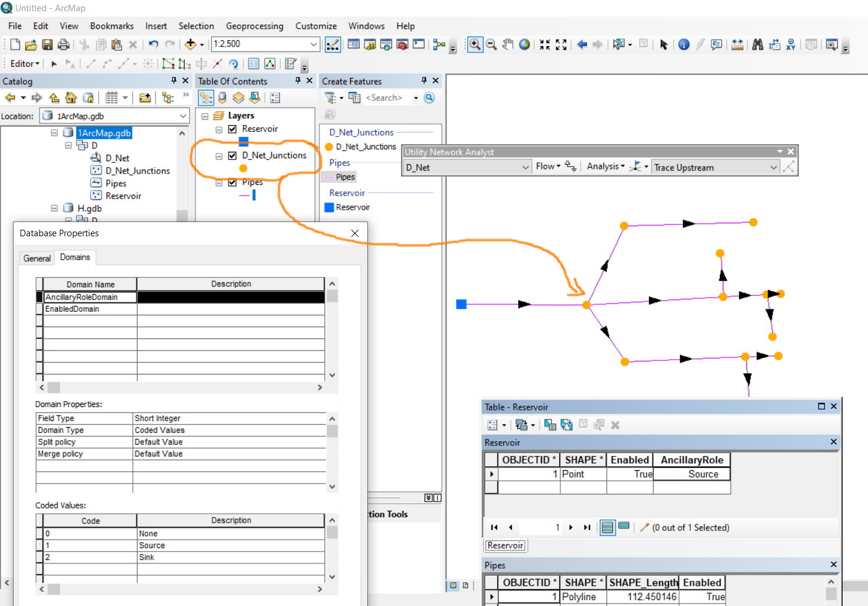This screenshot has height=606, width=868.
Task: Click the Undo icon
Action: 154,44
